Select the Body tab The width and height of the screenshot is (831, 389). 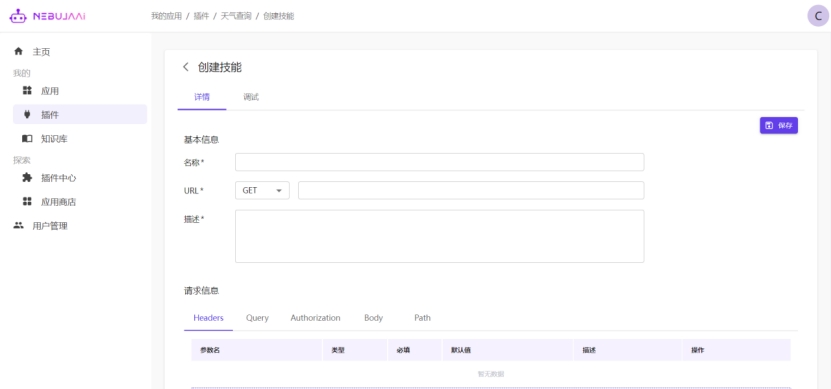tap(373, 318)
